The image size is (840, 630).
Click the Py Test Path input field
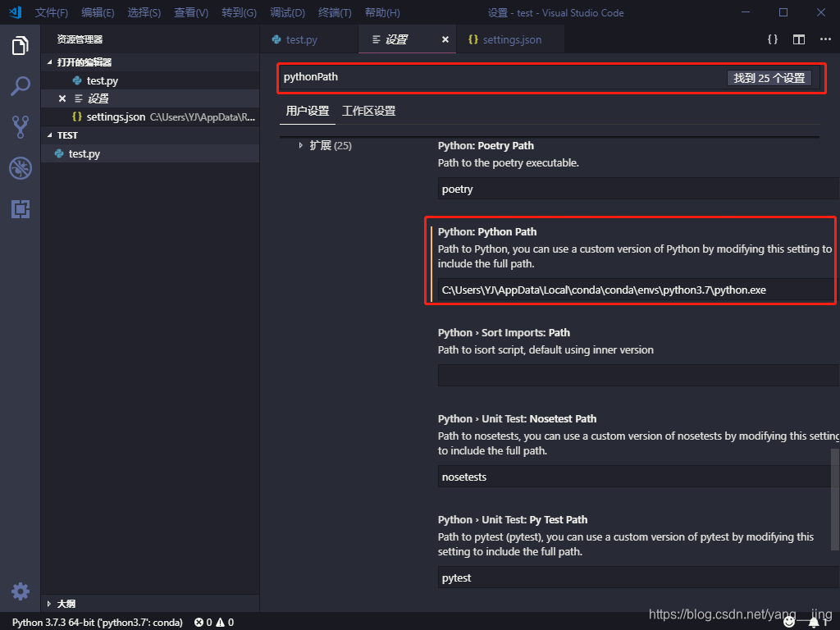click(638, 577)
